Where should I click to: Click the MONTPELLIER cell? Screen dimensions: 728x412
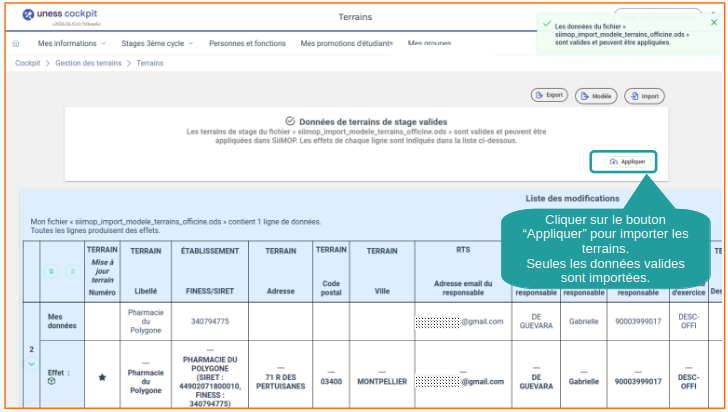tap(382, 381)
